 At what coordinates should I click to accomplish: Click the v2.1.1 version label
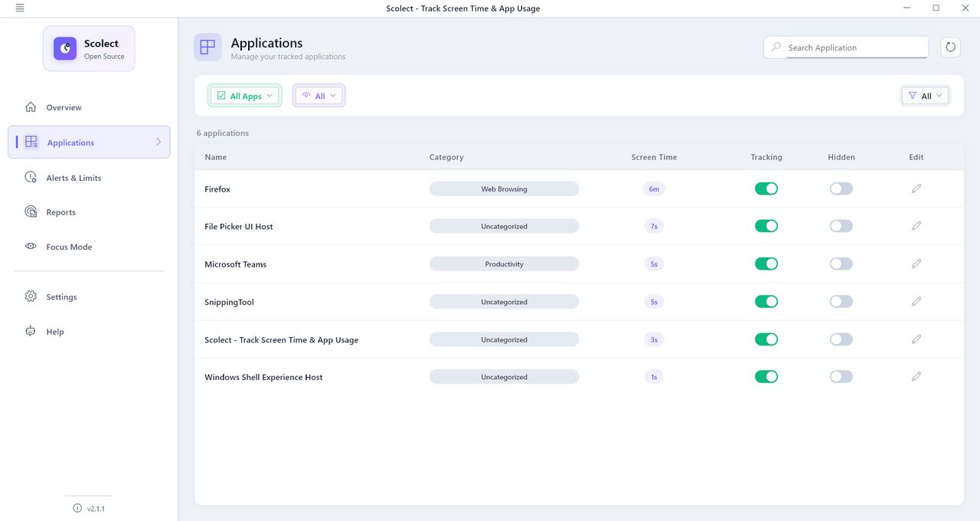pyautogui.click(x=96, y=509)
